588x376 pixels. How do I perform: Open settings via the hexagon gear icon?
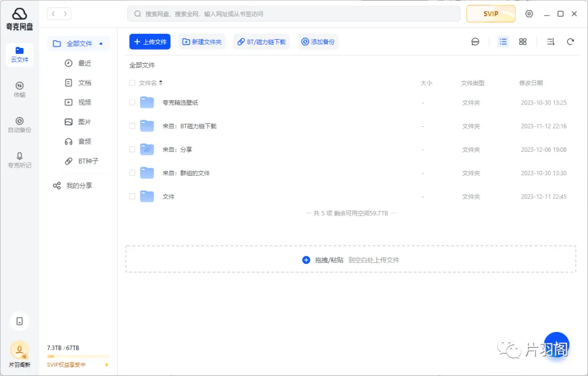click(x=529, y=14)
